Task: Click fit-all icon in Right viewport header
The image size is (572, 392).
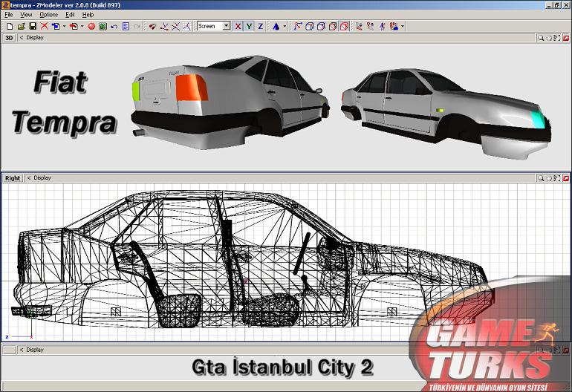Action: point(556,178)
